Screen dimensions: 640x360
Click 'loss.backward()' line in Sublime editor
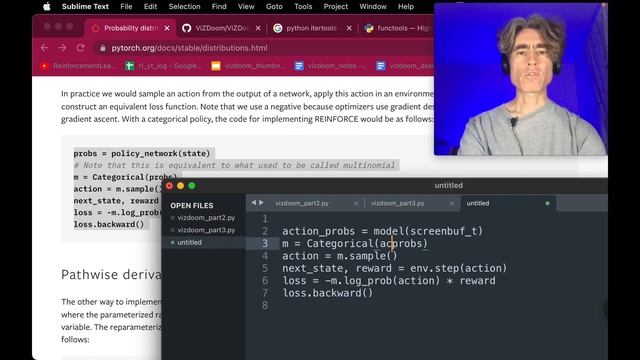click(327, 293)
